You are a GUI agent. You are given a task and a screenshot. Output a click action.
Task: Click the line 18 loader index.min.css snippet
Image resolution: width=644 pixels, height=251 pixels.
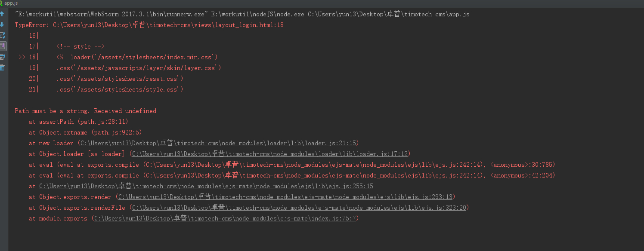137,57
